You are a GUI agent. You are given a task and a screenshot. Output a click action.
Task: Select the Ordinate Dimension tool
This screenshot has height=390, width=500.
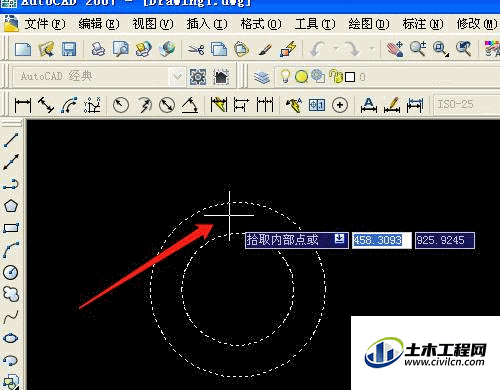[x=92, y=105]
